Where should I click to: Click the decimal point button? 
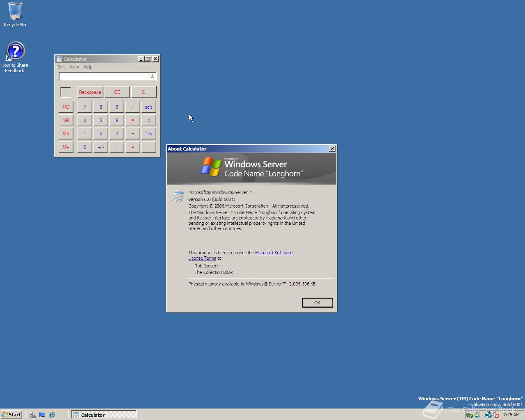click(117, 147)
